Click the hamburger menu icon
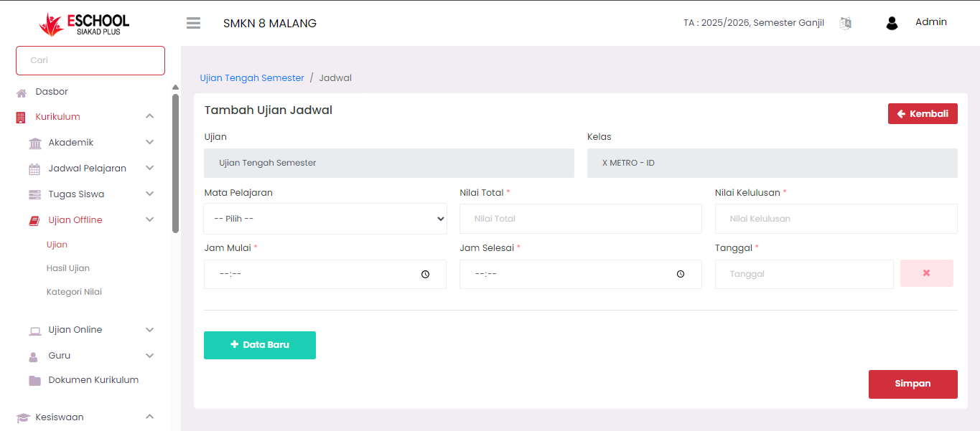This screenshot has width=980, height=431. (193, 23)
